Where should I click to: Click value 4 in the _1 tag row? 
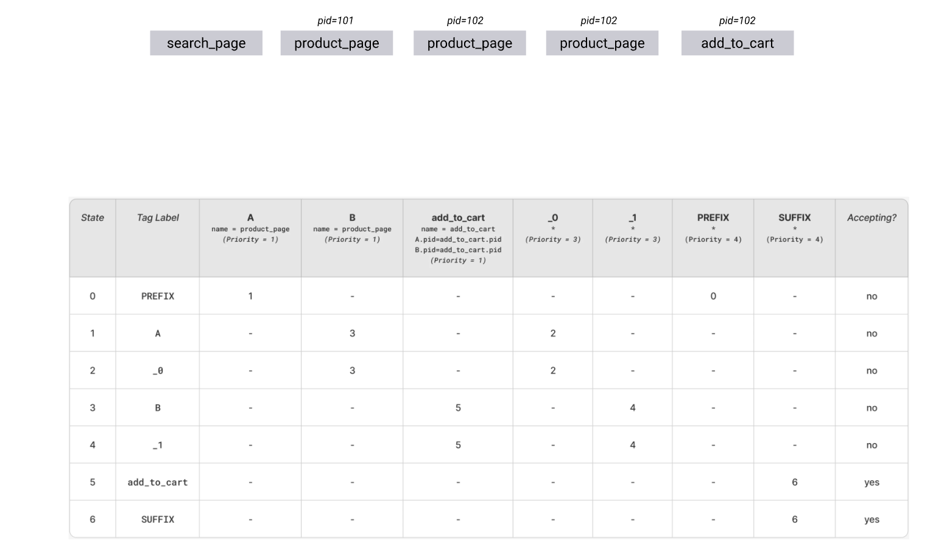[633, 445]
